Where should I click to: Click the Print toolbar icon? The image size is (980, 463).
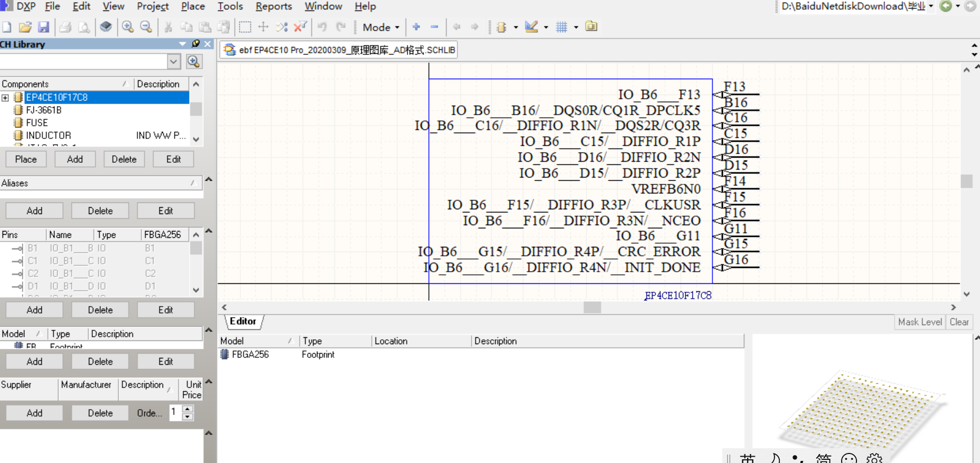click(65, 27)
